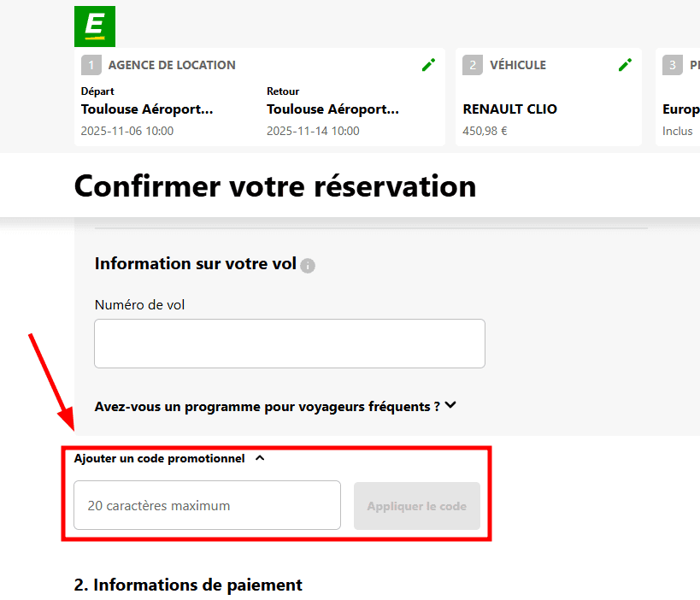Click the promo code input field
The image size is (700, 600).
[x=207, y=505]
